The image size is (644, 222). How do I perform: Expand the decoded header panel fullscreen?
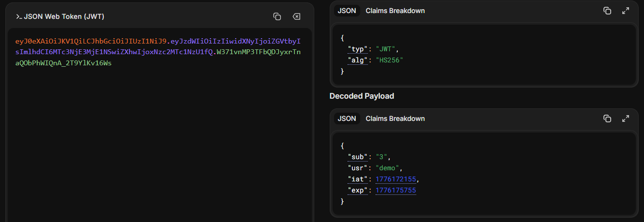(x=625, y=11)
